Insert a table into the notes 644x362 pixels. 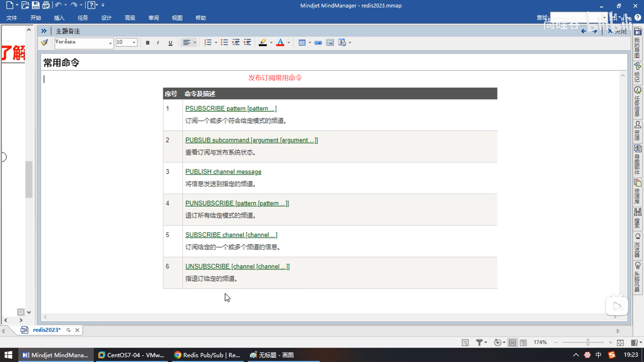302,43
